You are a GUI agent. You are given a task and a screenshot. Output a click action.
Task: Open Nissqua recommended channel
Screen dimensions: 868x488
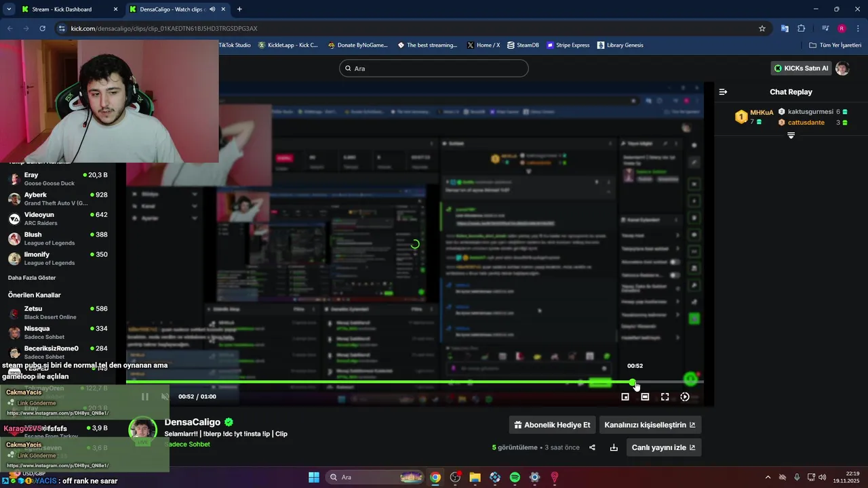58,332
